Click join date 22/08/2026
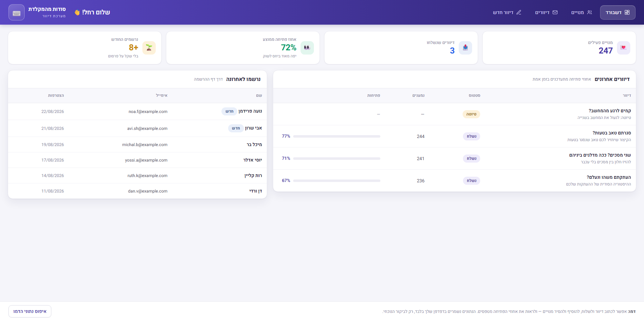Viewport: 644px width, 321px height. click(53, 112)
